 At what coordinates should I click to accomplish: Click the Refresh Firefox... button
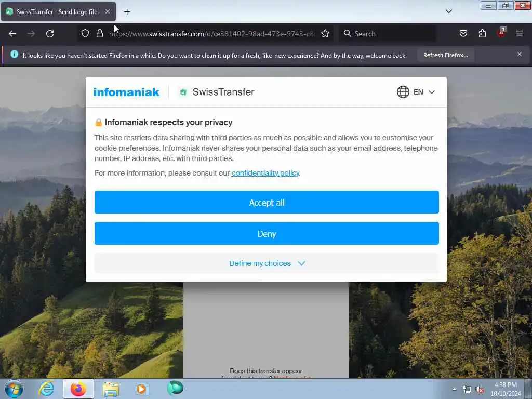pyautogui.click(x=445, y=55)
